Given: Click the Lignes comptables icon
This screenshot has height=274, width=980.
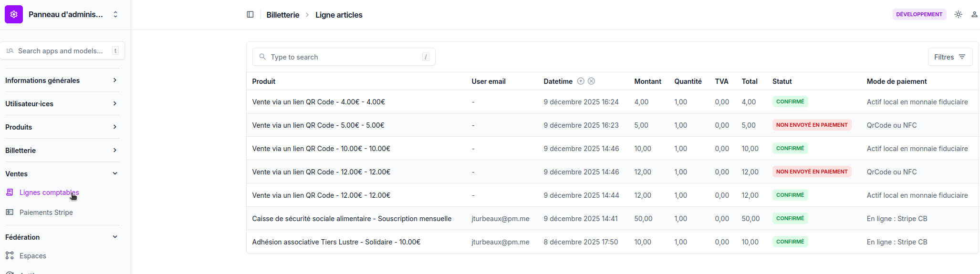Looking at the screenshot, I should pyautogui.click(x=10, y=193).
